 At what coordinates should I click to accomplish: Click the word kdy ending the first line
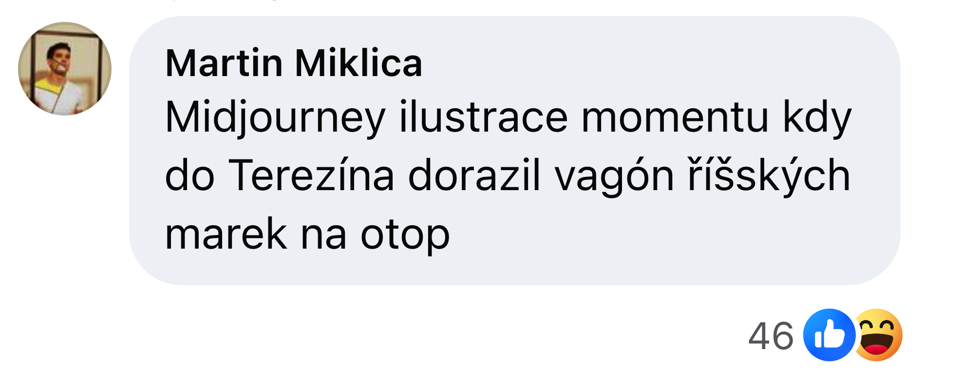coord(817,118)
